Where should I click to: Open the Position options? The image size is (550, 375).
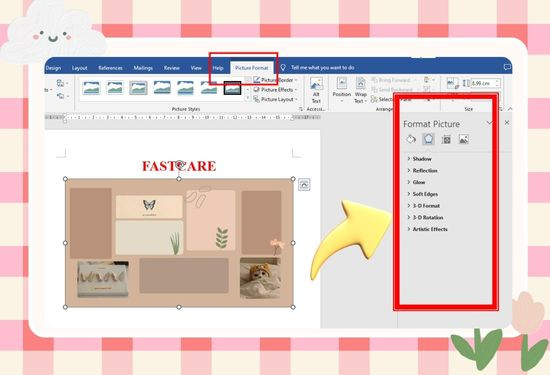click(341, 91)
